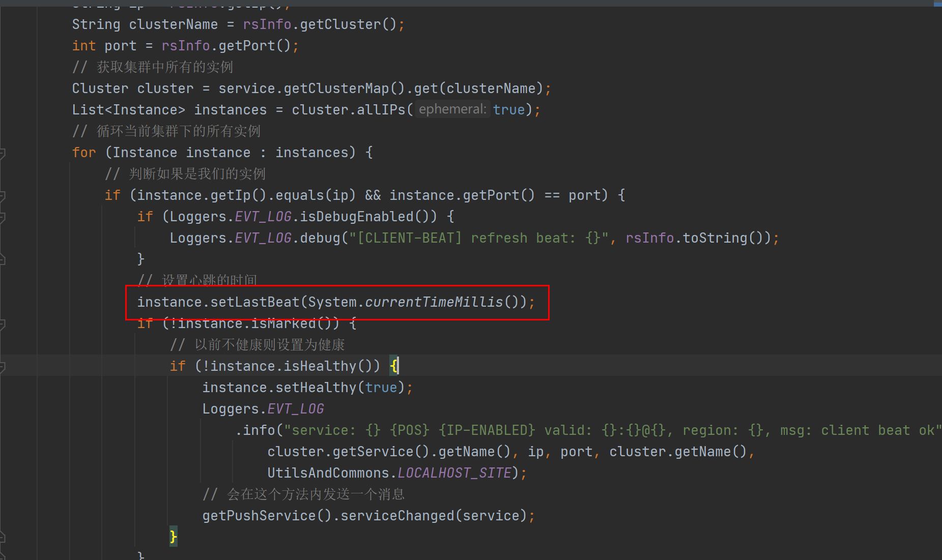Image resolution: width=942 pixels, height=560 pixels.
Task: Click the List<Instance> type declaration
Action: (129, 110)
